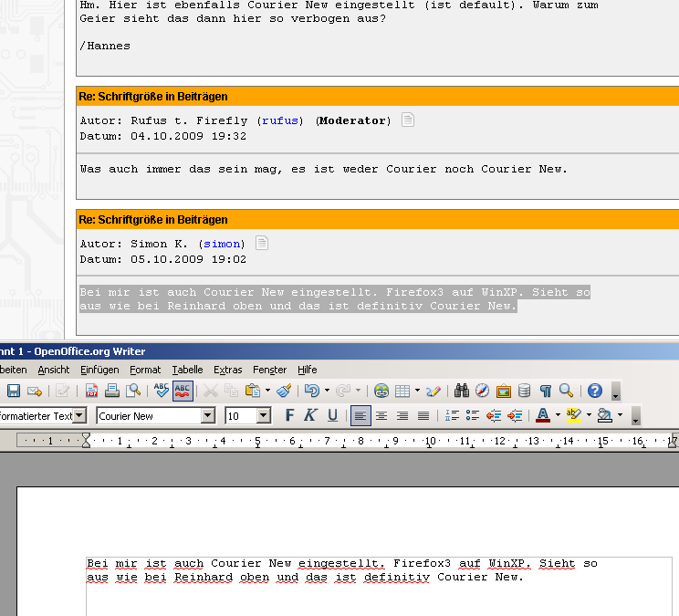Open the rufus user profile link
The width and height of the screenshot is (679, 616).
click(x=280, y=120)
